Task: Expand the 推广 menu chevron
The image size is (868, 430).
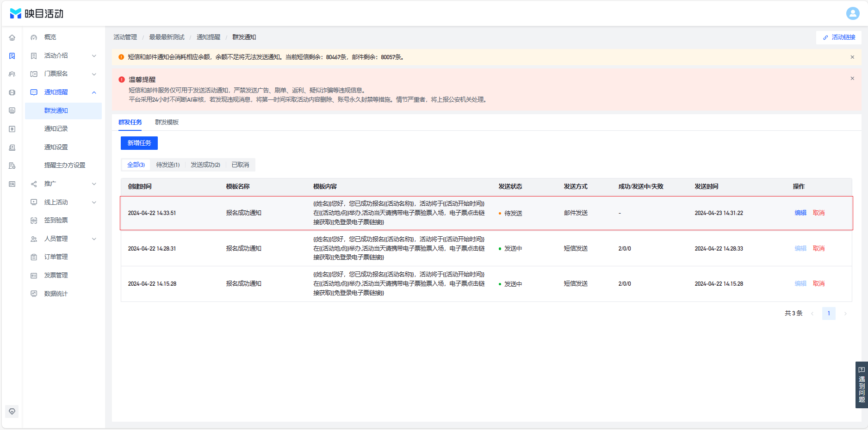Action: point(94,184)
